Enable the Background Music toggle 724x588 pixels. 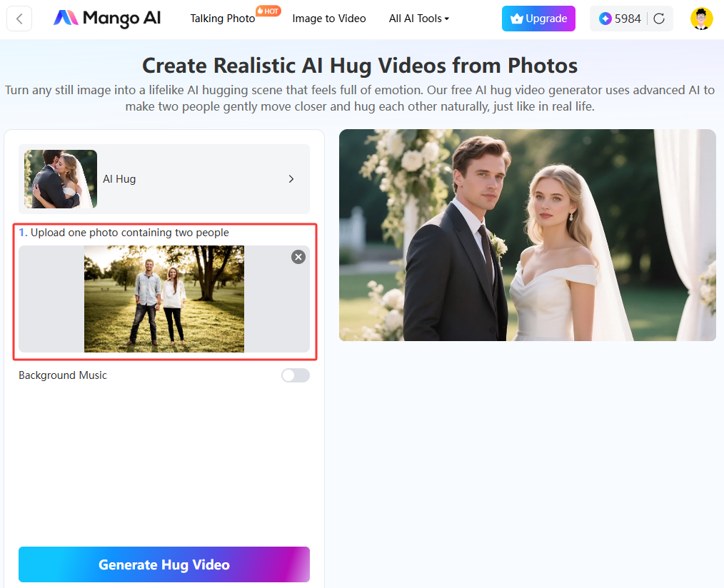pos(295,375)
